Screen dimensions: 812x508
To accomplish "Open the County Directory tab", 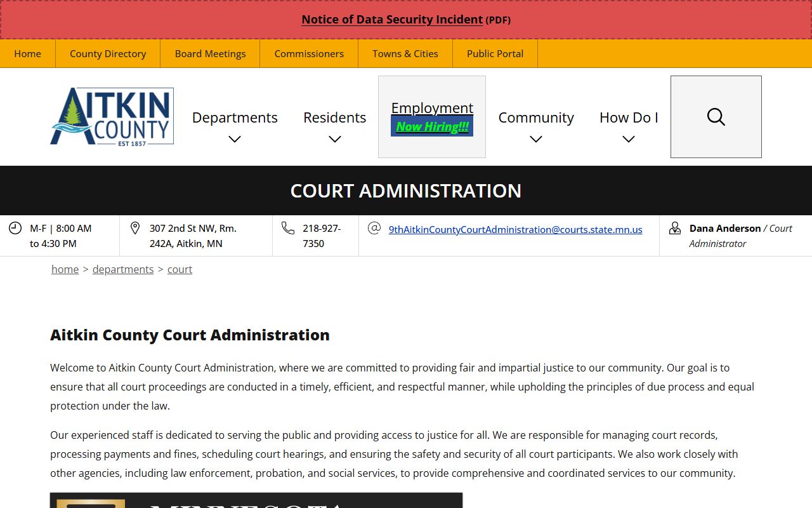I will (108, 53).
